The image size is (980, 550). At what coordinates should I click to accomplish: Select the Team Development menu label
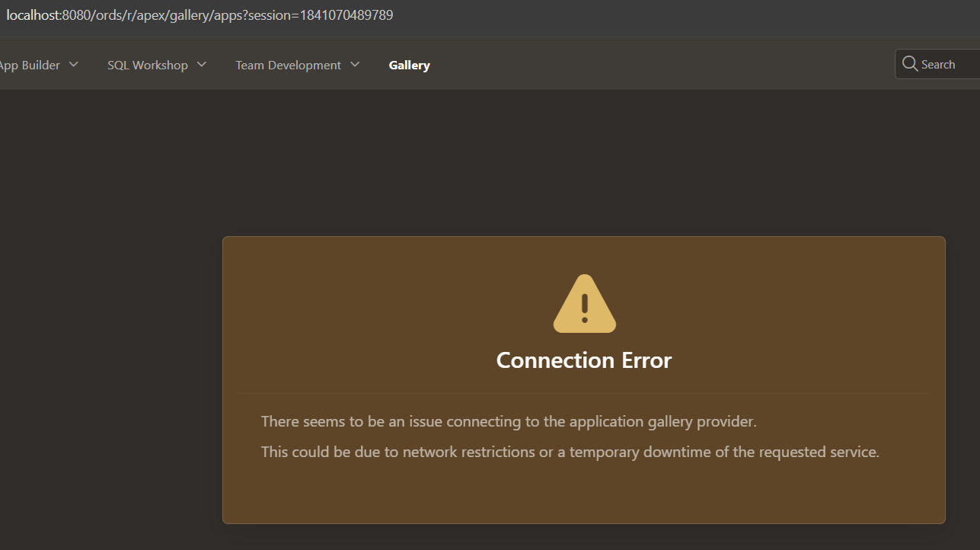point(288,66)
